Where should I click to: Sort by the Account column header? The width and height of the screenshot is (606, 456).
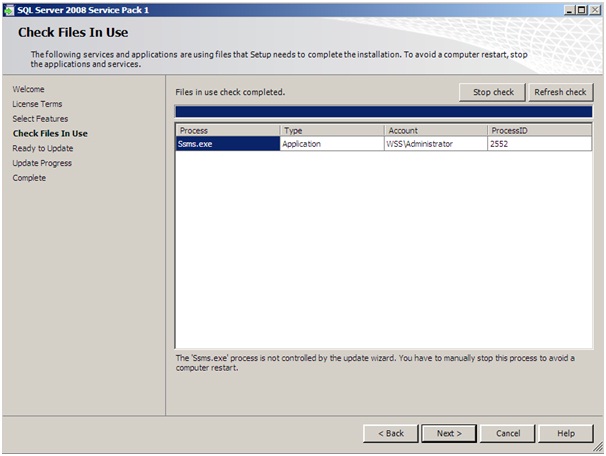coord(436,131)
